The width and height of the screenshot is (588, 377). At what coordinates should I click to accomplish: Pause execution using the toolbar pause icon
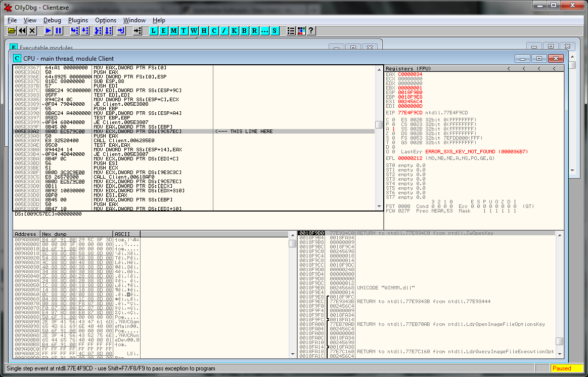(59, 31)
